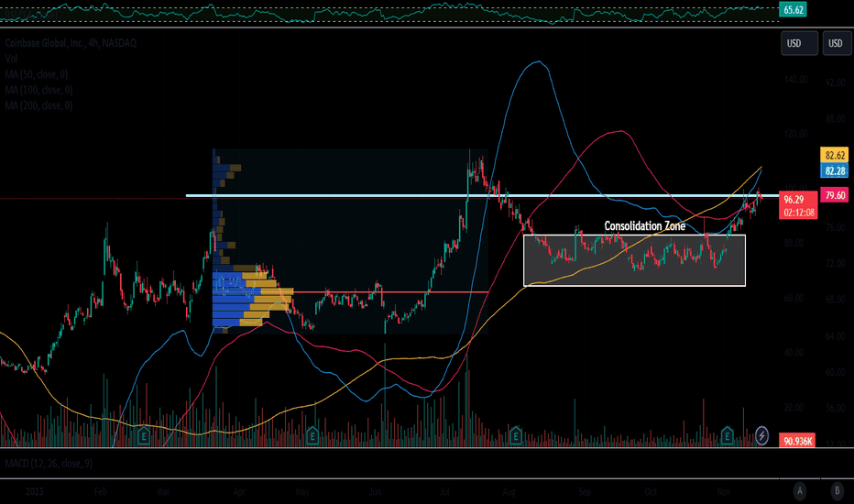854x504 pixels.
Task: Click the earnings E marker in early November
Action: pyautogui.click(x=728, y=435)
